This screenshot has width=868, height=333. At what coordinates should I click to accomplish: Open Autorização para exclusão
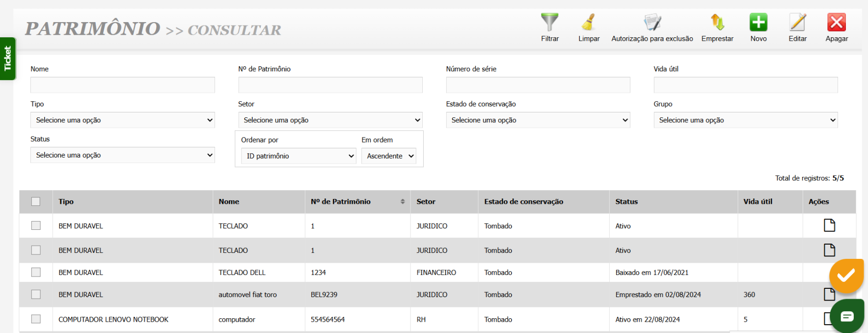coord(652,23)
